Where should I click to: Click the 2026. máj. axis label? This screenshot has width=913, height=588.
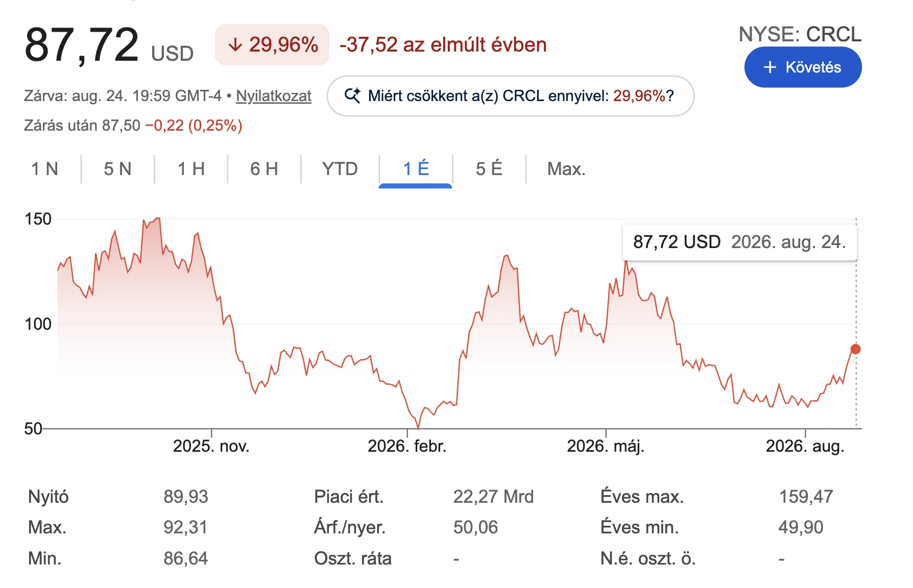pyautogui.click(x=606, y=446)
